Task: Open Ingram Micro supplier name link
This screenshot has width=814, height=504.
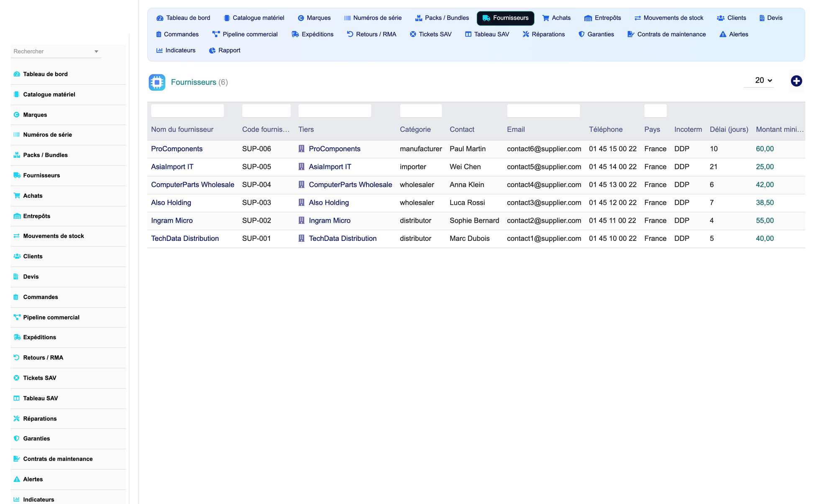Action: (x=172, y=220)
